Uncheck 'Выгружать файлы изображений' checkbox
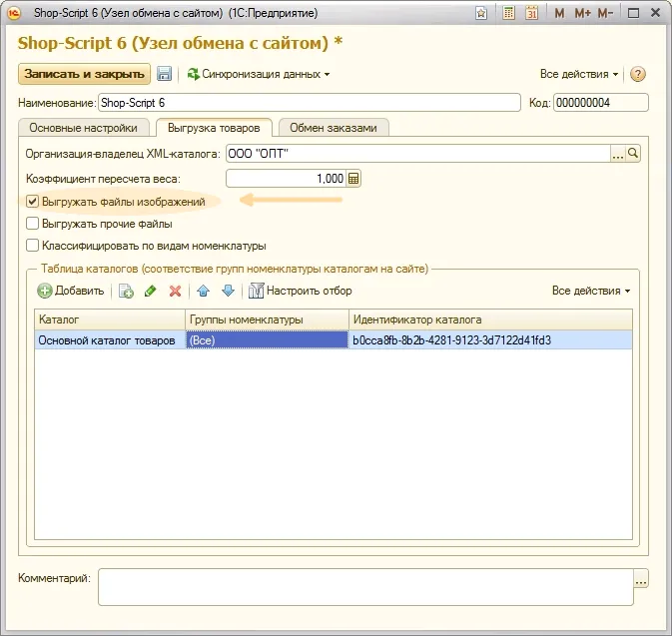Image resolution: width=672 pixels, height=636 pixels. click(x=33, y=202)
